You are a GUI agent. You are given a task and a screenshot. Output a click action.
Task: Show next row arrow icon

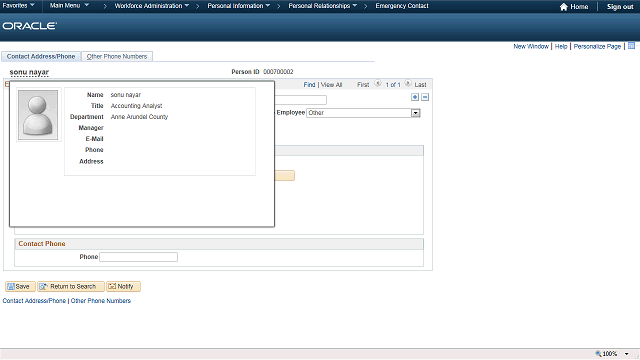[x=408, y=83]
